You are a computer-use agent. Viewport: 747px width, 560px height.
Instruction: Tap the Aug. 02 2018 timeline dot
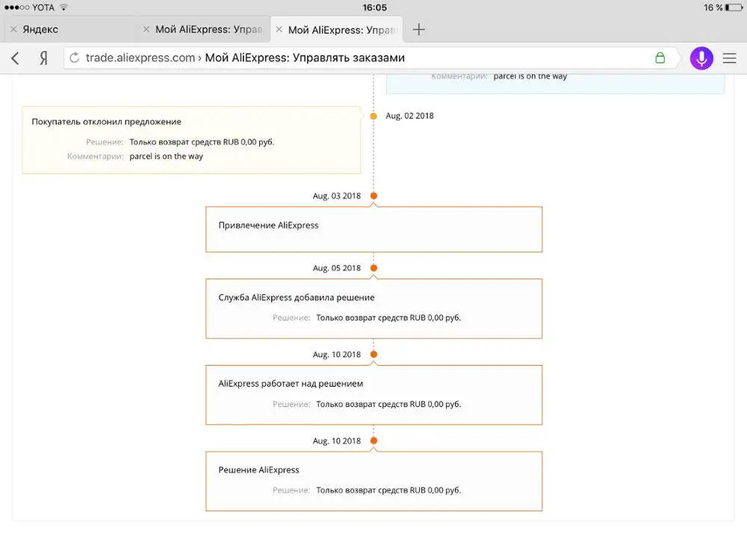pyautogui.click(x=373, y=116)
